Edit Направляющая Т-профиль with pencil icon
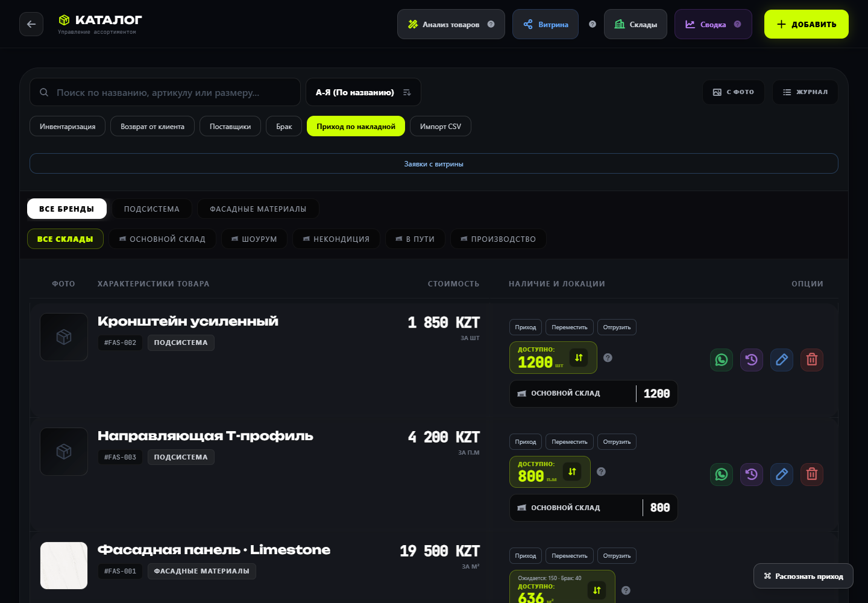This screenshot has height=603, width=868. (782, 475)
